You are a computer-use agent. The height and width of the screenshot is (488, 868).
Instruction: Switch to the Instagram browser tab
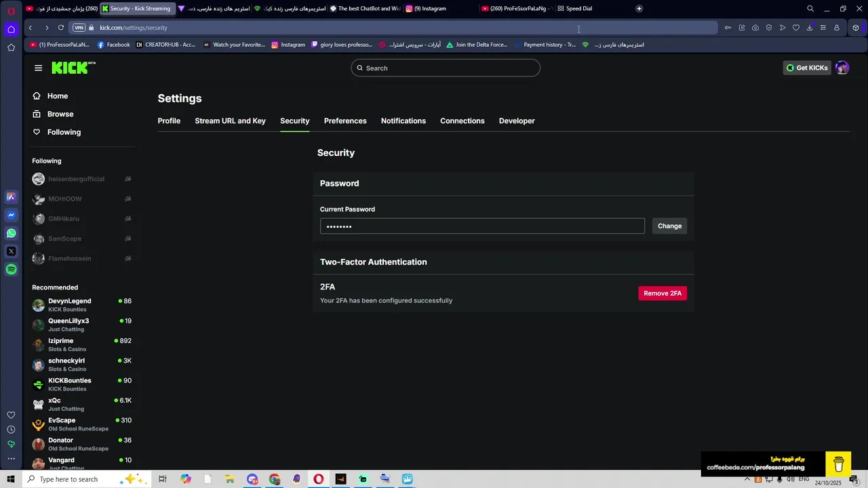click(x=439, y=9)
